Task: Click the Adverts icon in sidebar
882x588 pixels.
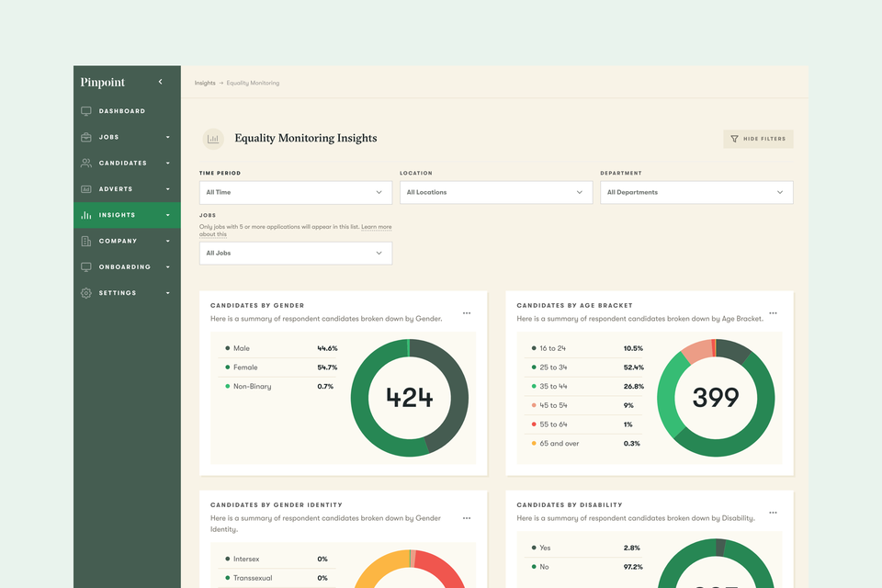Action: coord(86,189)
